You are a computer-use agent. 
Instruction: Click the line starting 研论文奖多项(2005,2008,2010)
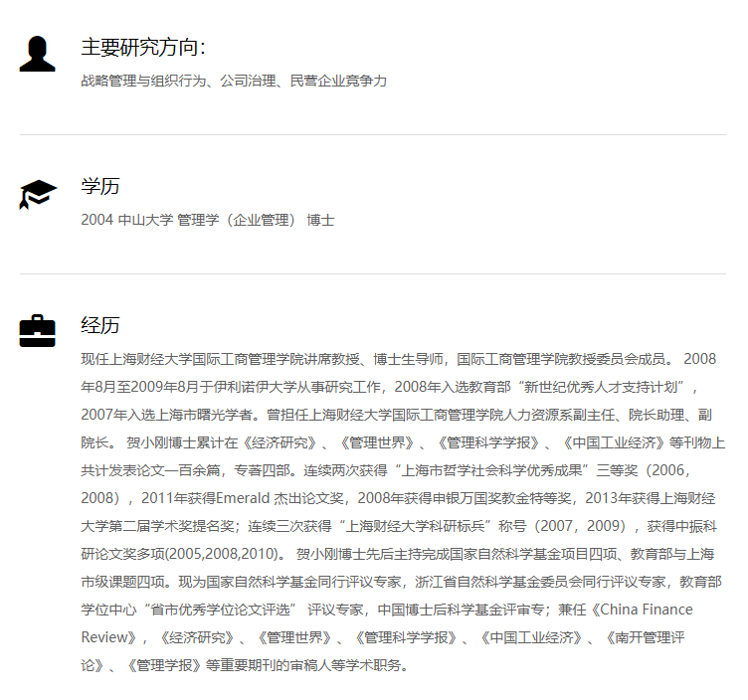398,554
